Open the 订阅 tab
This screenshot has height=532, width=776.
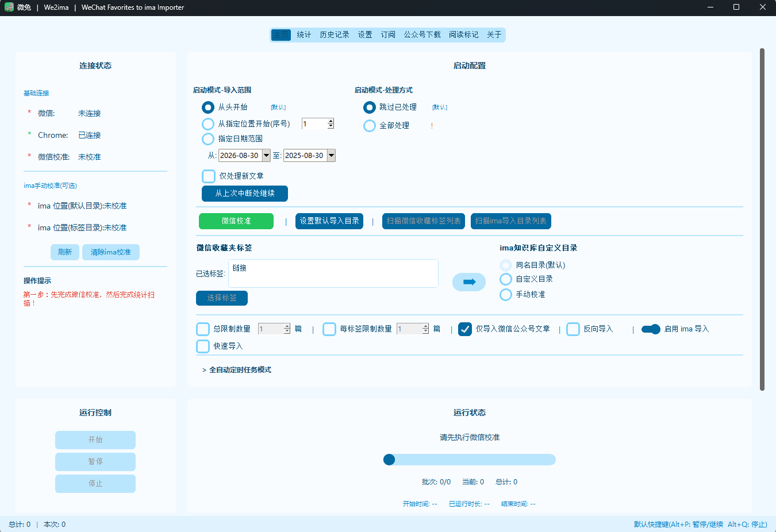[388, 35]
